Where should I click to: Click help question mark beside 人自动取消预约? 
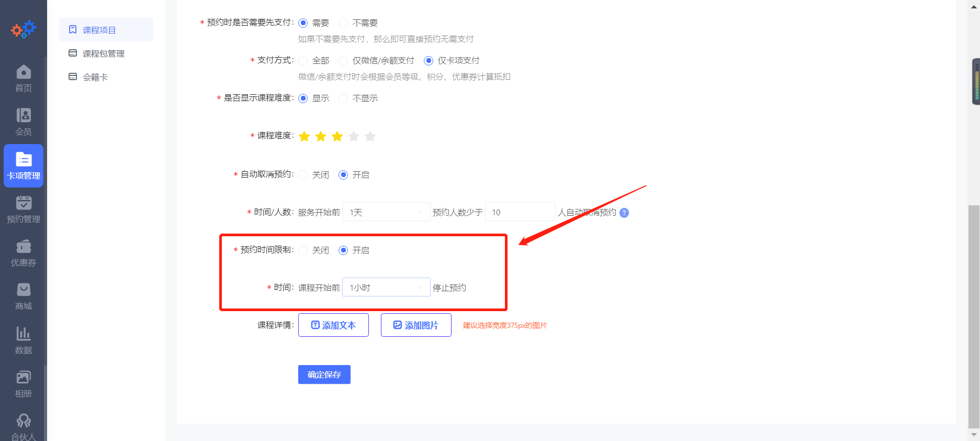[624, 213]
